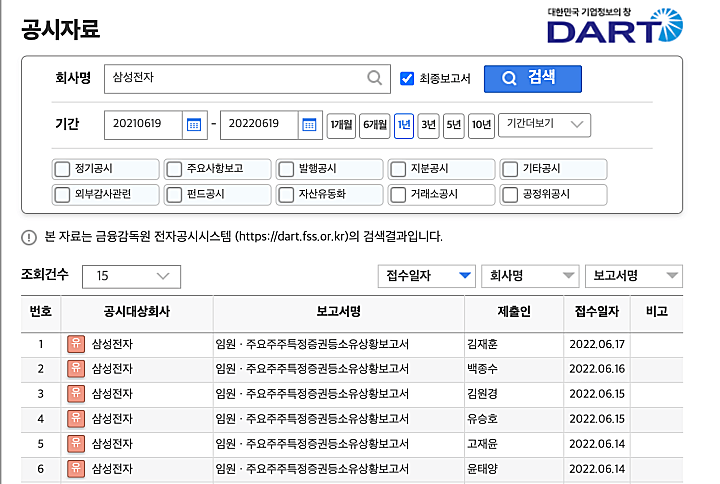
Task: Check the 주요사항보고 checkbox
Action: (174, 169)
